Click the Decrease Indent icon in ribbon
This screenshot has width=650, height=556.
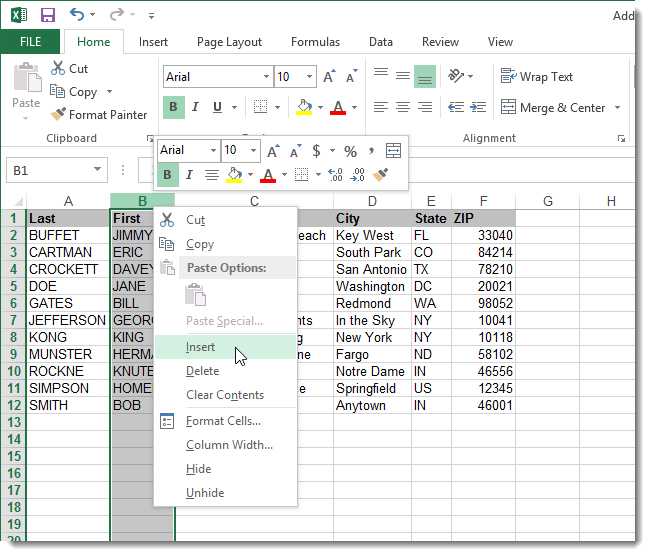455,107
